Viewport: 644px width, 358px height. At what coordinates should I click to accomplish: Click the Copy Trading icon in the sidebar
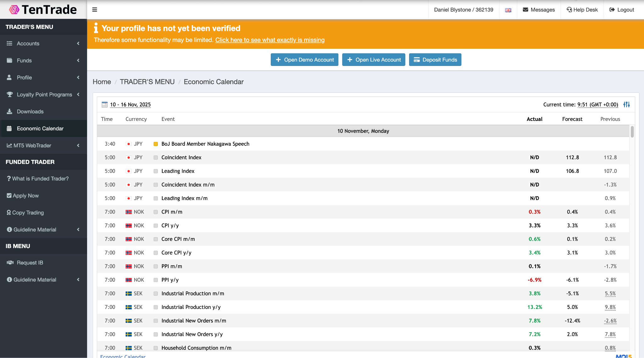[9, 213]
